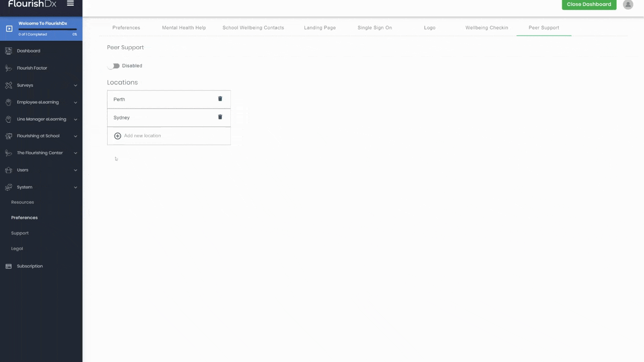Expand the Users menu chevron
The height and width of the screenshot is (362, 644).
(75, 170)
